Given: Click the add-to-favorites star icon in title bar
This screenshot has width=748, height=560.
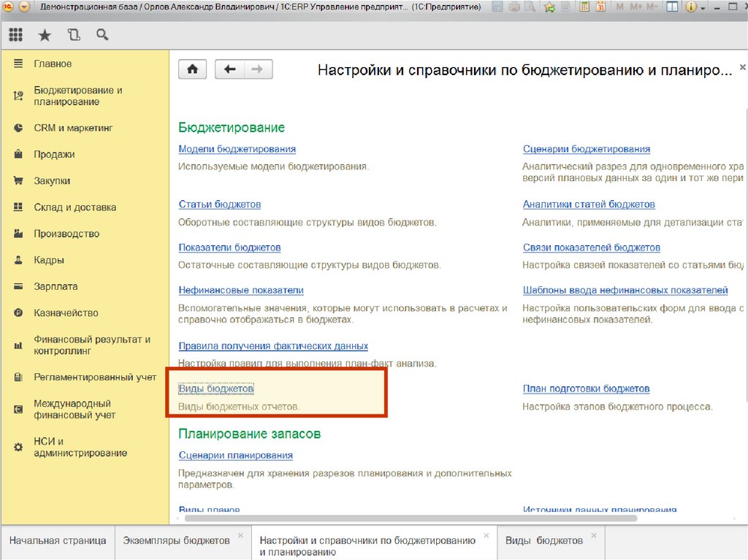Looking at the screenshot, I should 549,7.
